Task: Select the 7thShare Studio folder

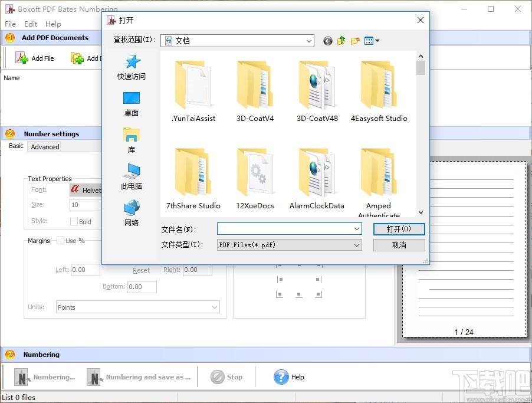Action: 193,179
